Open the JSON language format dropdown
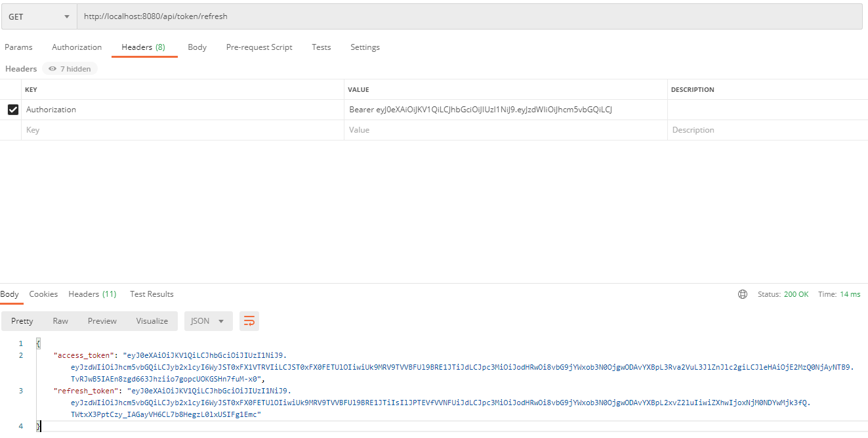Image resolution: width=868 pixels, height=438 pixels. pyautogui.click(x=208, y=321)
